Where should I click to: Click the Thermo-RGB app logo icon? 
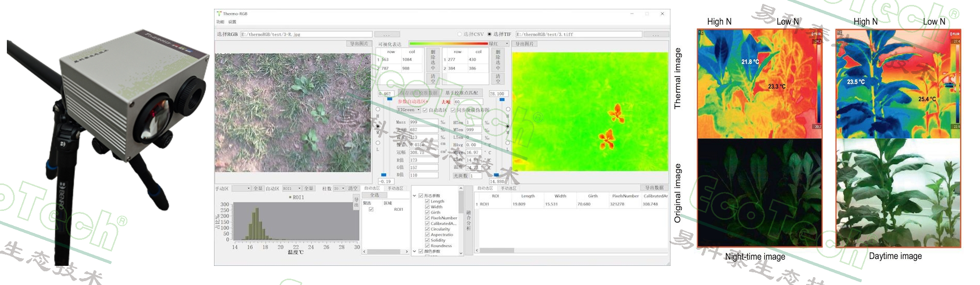pyautogui.click(x=219, y=14)
